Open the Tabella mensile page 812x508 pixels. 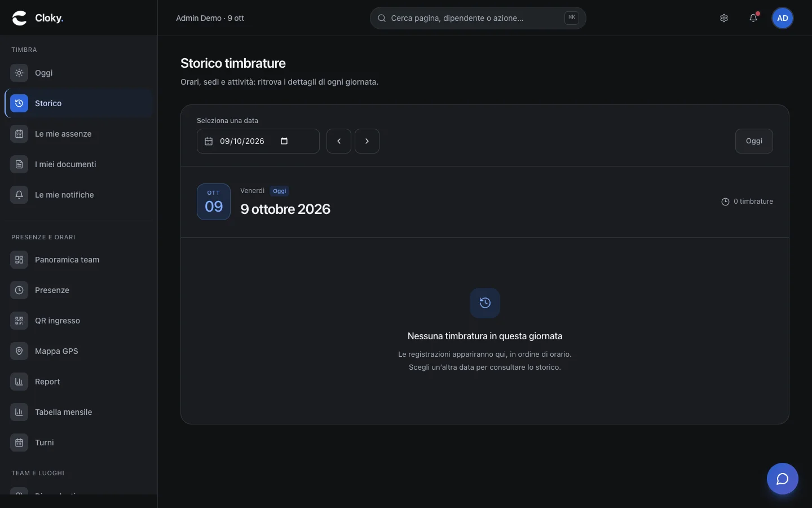79,412
